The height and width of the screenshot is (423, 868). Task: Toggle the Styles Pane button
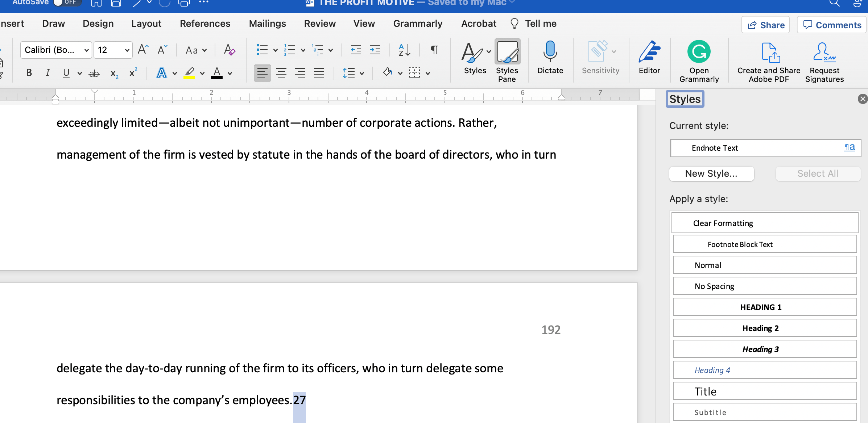pos(507,61)
